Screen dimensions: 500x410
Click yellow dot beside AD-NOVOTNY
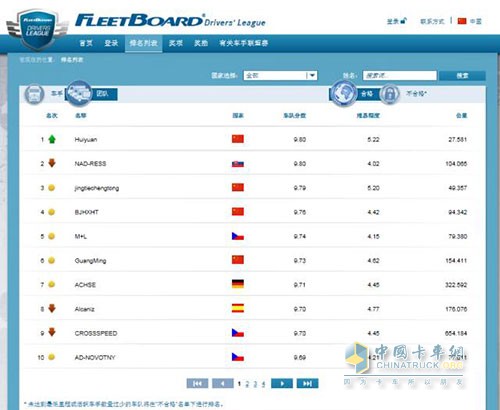tap(51, 357)
